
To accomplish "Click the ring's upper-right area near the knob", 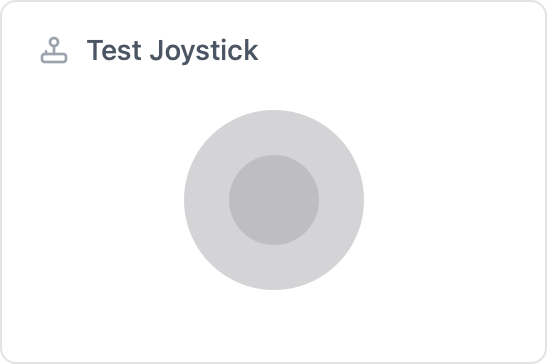I will tap(322, 152).
